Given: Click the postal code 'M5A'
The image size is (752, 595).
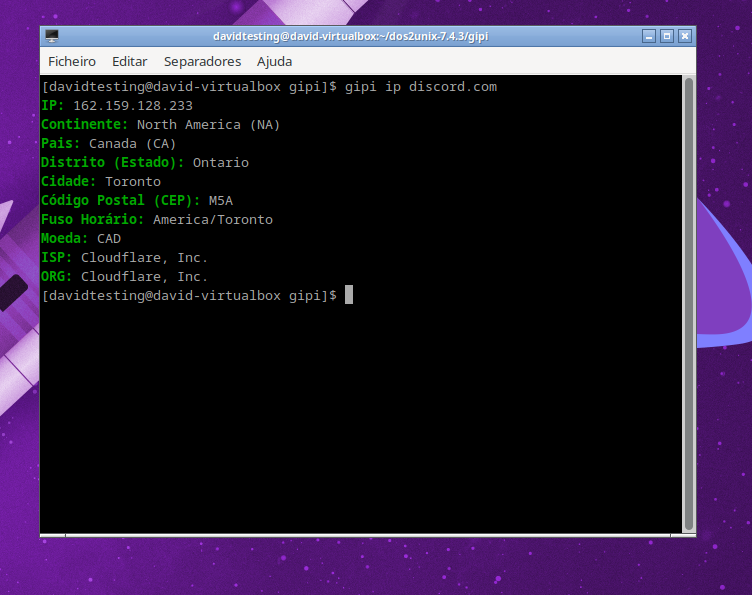Looking at the screenshot, I should pos(221,200).
